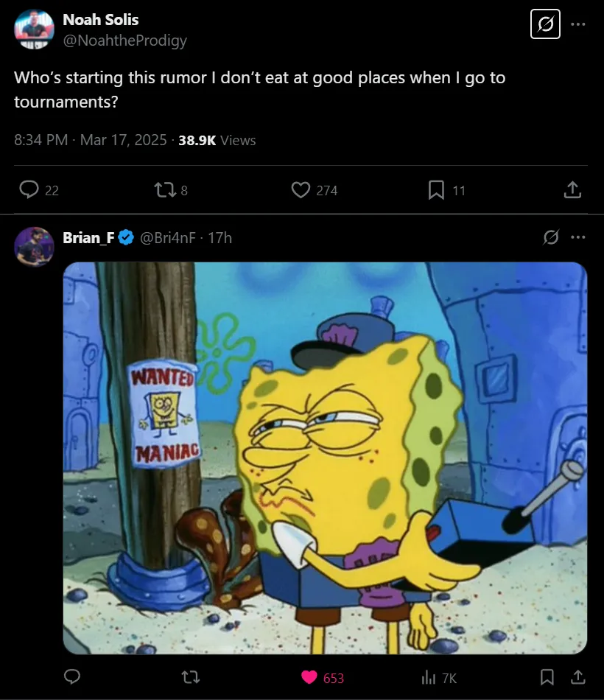Unlike Brian_F's reply with 653 likes

pyautogui.click(x=310, y=677)
